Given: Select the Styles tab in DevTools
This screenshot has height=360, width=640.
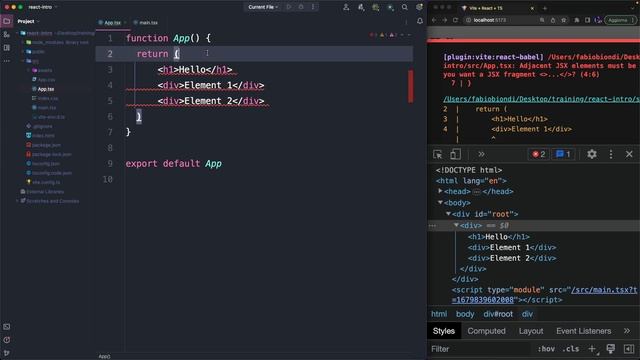Looking at the screenshot, I should point(444,331).
